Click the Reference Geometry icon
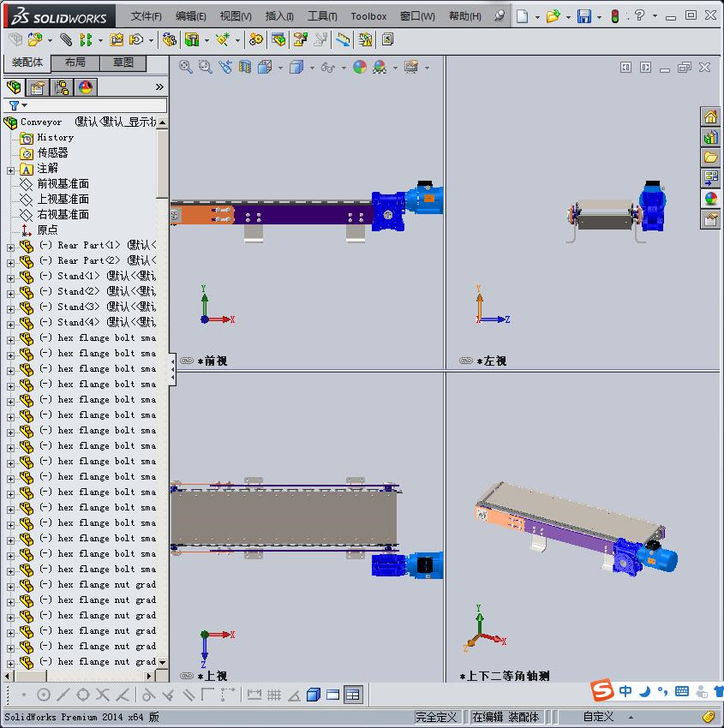The height and width of the screenshot is (728, 724). [223, 40]
